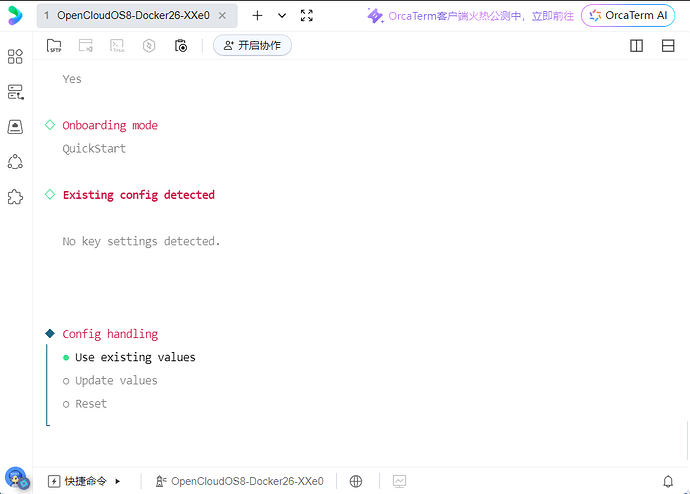Open the SFTP file manager

point(54,45)
